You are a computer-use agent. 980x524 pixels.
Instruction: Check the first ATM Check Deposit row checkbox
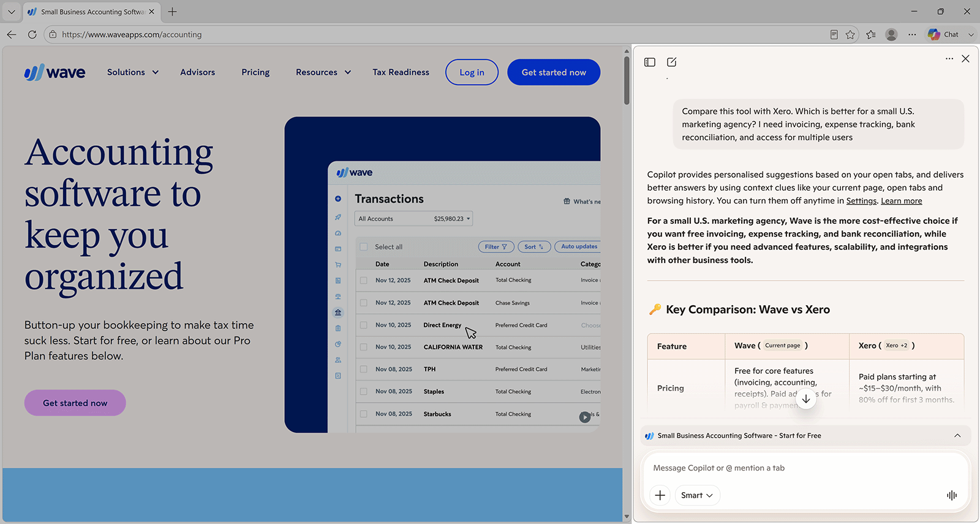(363, 280)
